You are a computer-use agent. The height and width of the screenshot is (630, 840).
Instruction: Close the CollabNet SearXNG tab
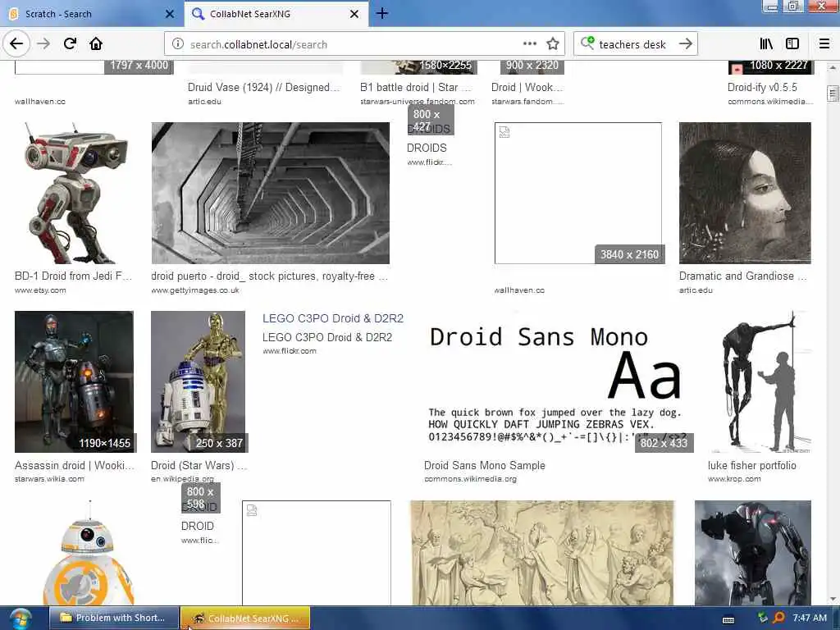click(354, 14)
